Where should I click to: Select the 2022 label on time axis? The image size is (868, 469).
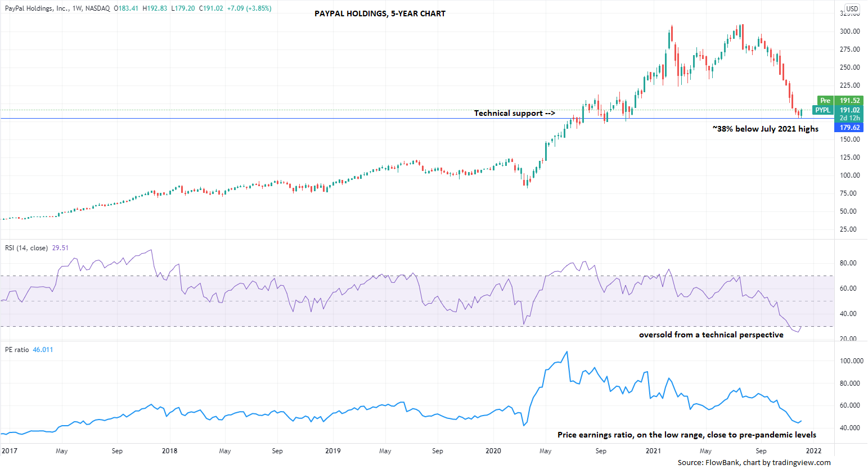[813, 451]
